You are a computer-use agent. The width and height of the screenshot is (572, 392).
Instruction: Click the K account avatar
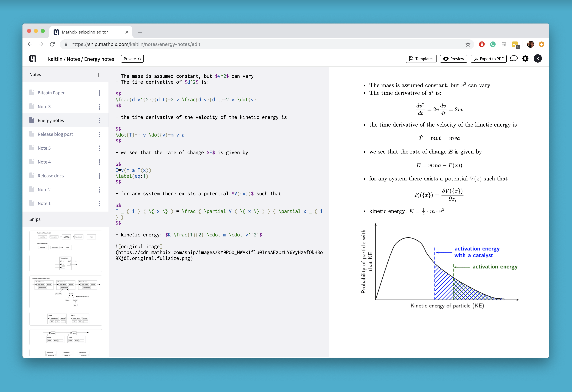[538, 58]
